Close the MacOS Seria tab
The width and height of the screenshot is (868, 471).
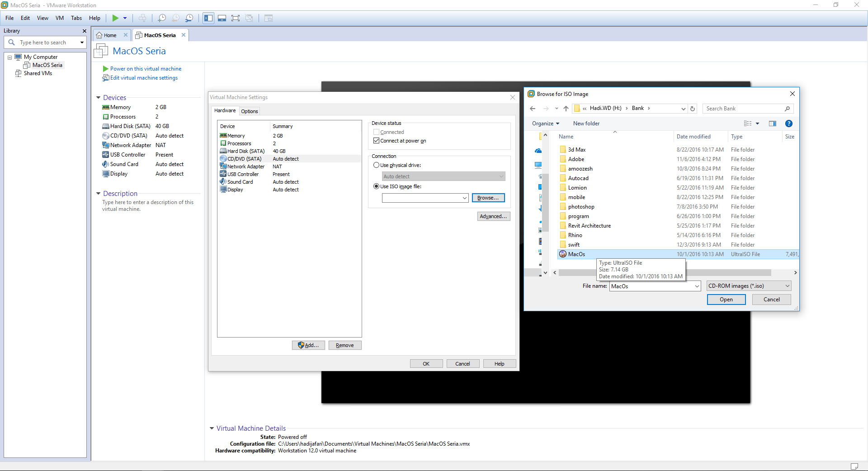(x=184, y=35)
